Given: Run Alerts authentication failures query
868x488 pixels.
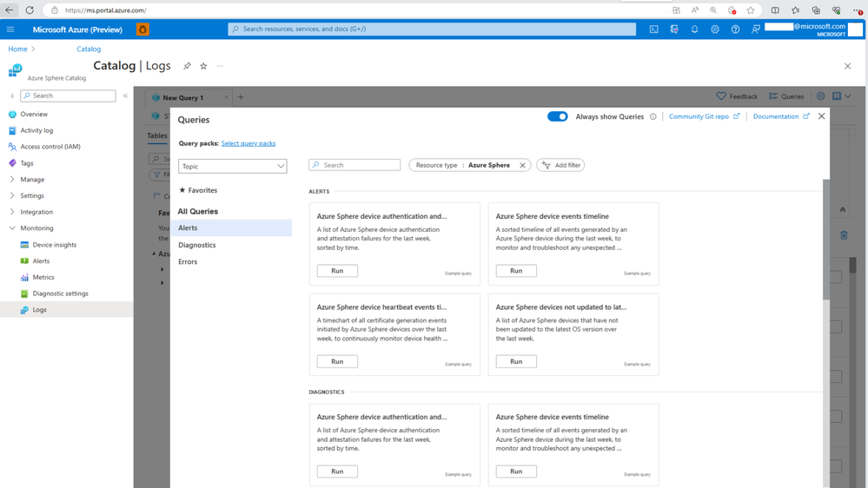Looking at the screenshot, I should click(x=337, y=271).
